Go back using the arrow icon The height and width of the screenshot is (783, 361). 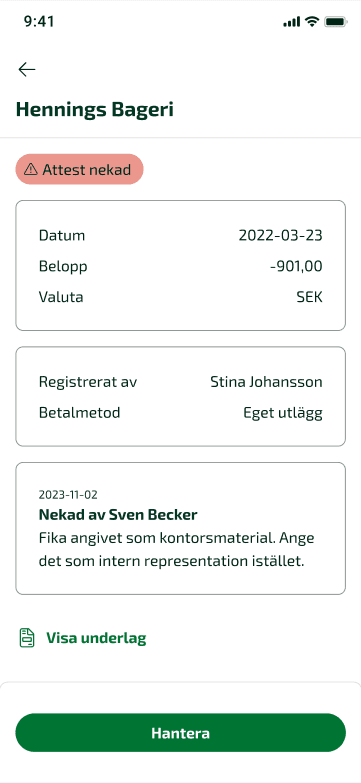coord(26,69)
